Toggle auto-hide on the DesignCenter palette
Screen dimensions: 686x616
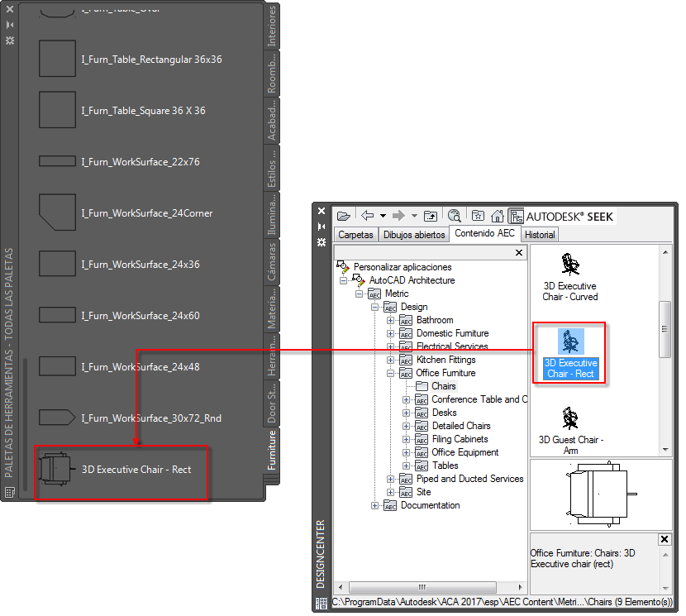point(322,227)
